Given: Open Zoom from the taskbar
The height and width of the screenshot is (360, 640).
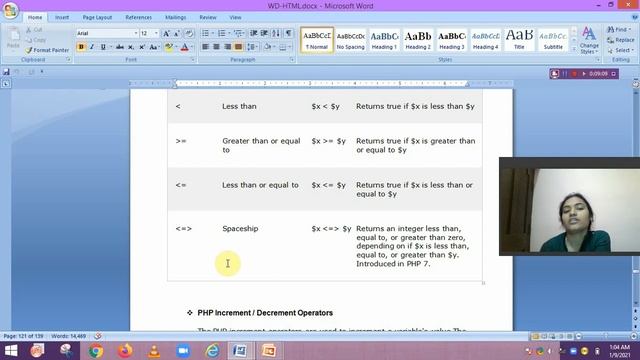Looking at the screenshot, I should click(x=183, y=351).
